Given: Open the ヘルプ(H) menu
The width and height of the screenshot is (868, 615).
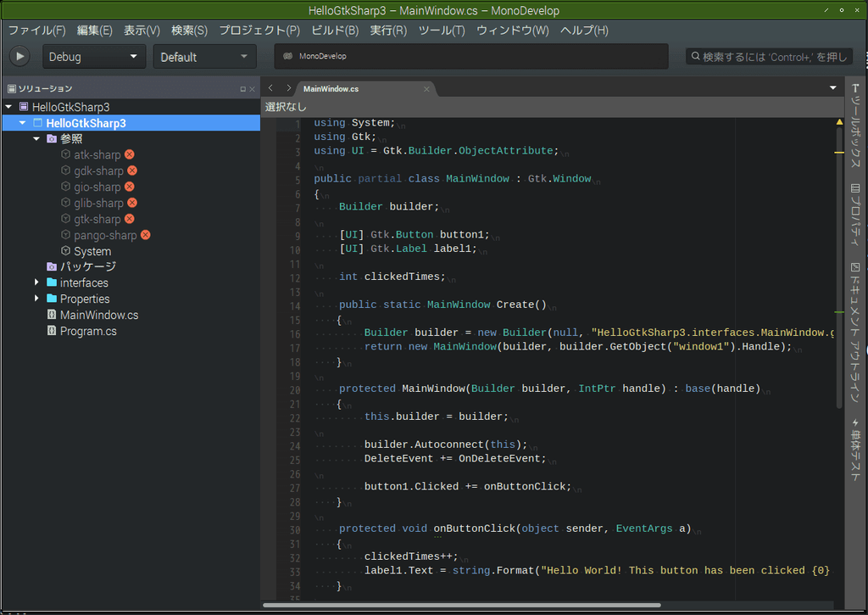Looking at the screenshot, I should [x=584, y=31].
